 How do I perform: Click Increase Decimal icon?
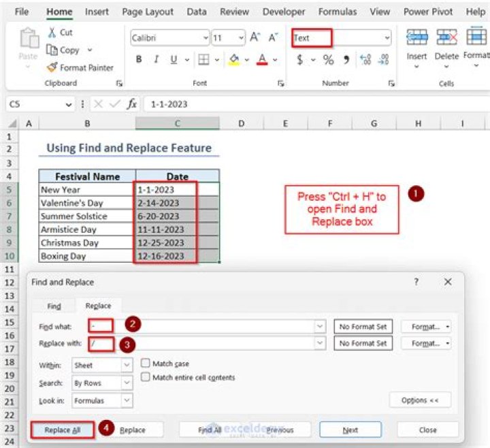(365, 59)
